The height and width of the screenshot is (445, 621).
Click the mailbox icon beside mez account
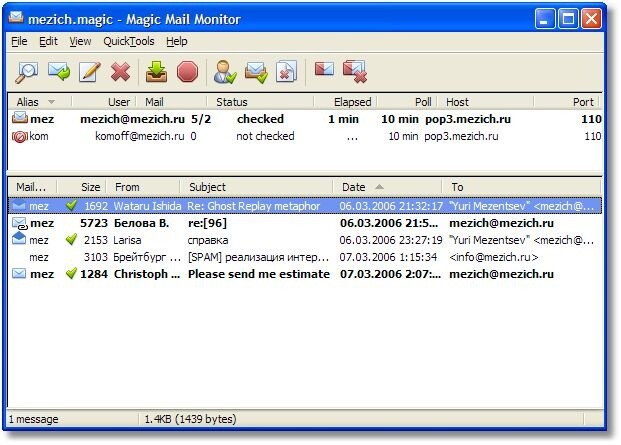19,118
